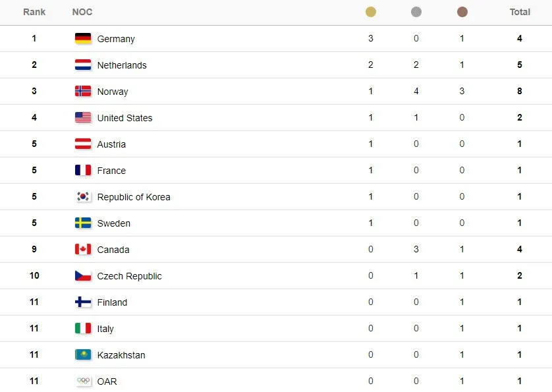Select the Austria country name
The height and width of the screenshot is (392, 552).
pyautogui.click(x=111, y=144)
